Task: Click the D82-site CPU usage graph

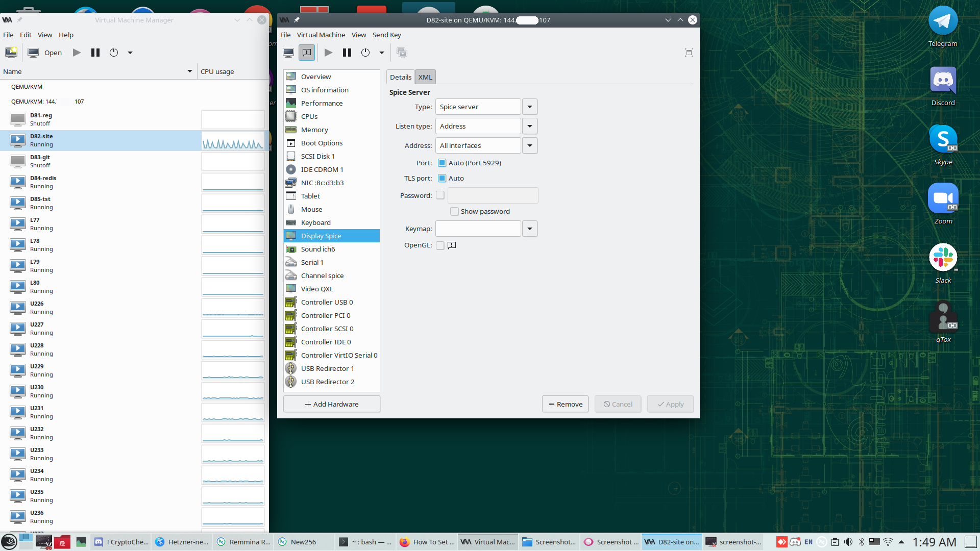Action: [233, 140]
